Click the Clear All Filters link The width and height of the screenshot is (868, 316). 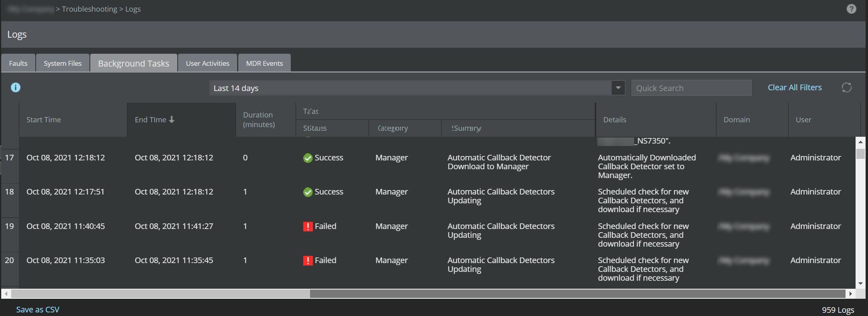click(x=795, y=87)
